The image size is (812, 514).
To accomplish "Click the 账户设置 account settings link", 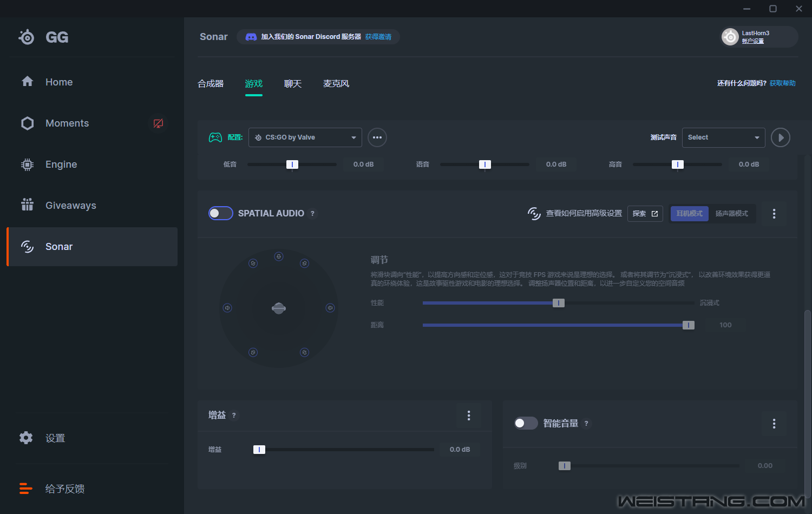I will point(752,41).
